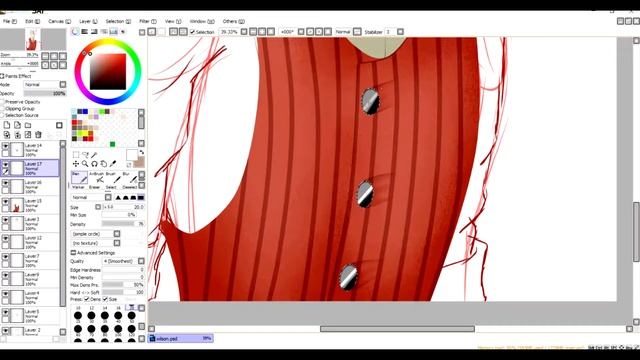Screen dimensions: 640x360
Task: Select the Eraser tool
Action: tap(94, 187)
